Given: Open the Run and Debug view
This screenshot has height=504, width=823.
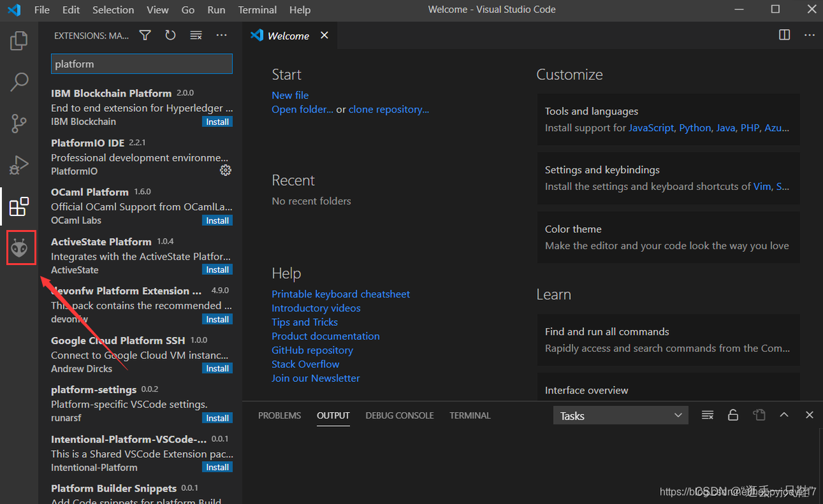Looking at the screenshot, I should [19, 164].
